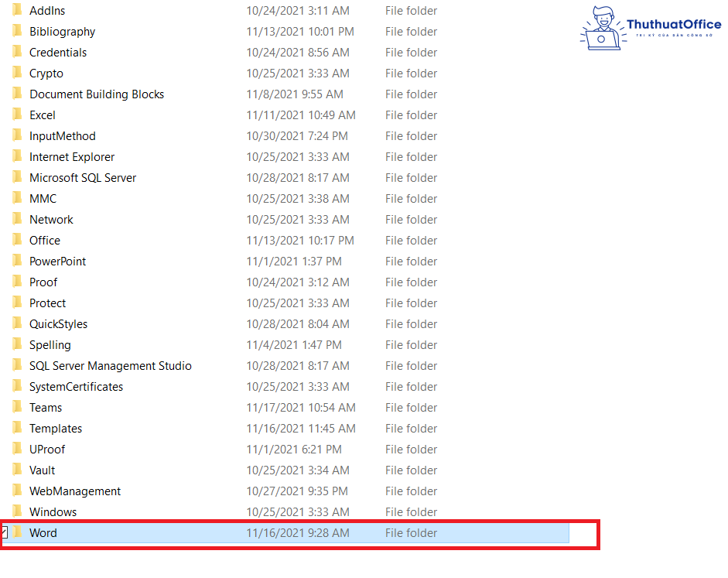Click the MMC folder name

[x=43, y=199]
